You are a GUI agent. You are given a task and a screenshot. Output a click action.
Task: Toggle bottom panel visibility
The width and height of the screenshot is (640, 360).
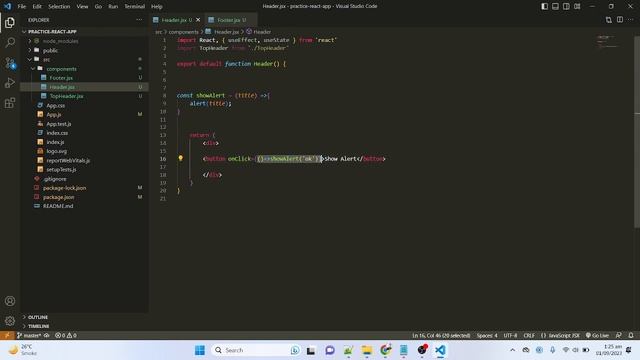pyautogui.click(x=555, y=6)
